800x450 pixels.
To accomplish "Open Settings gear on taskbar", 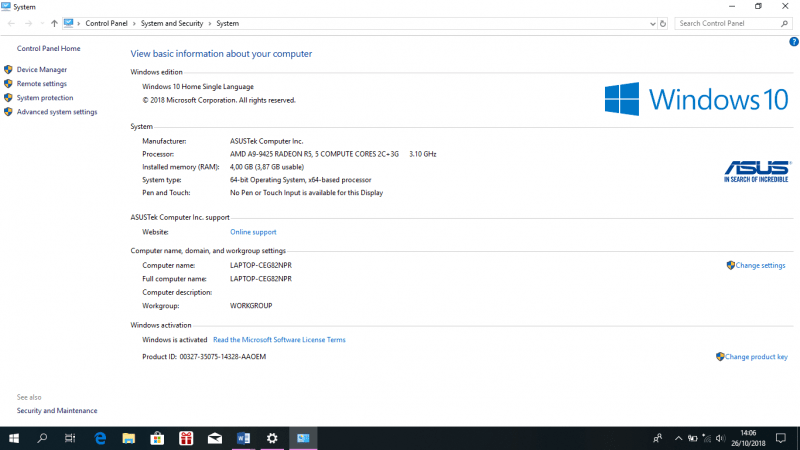I will (x=272, y=438).
